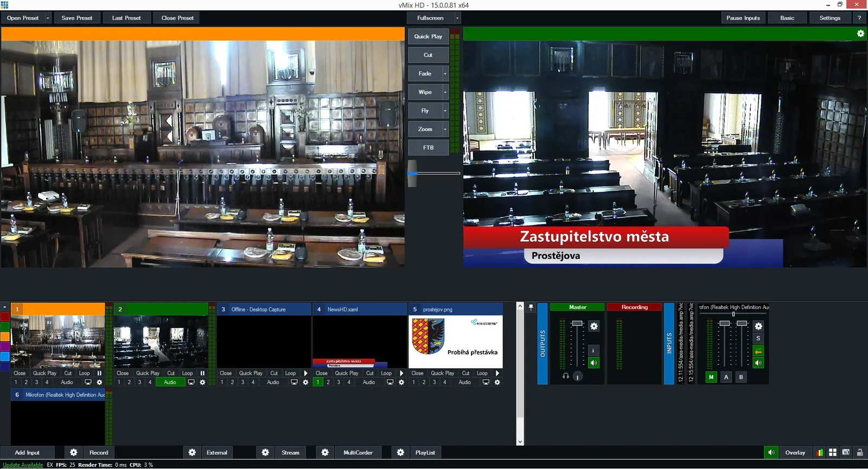Open the Open Preset dropdown arrow
This screenshot has height=469, width=868.
tap(48, 18)
